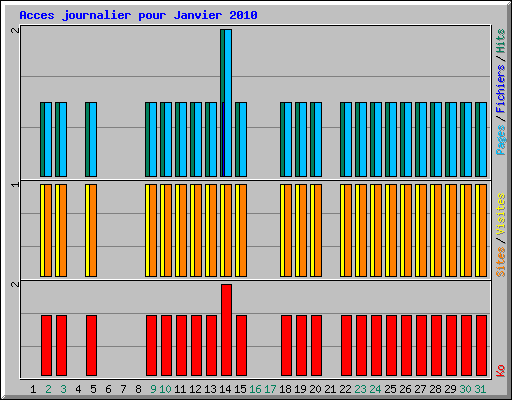Select day 9 on the x-axis

coord(153,389)
